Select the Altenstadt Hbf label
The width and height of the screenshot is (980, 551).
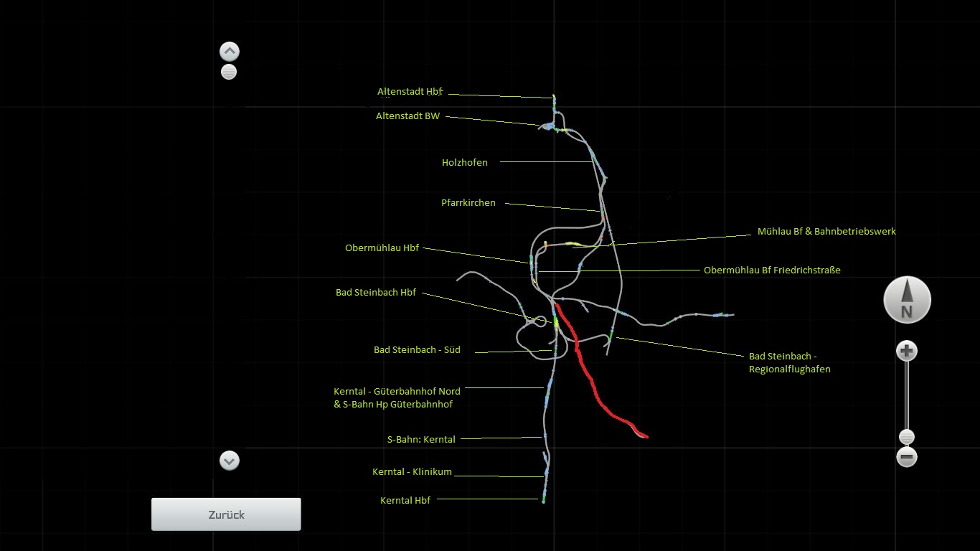[410, 92]
